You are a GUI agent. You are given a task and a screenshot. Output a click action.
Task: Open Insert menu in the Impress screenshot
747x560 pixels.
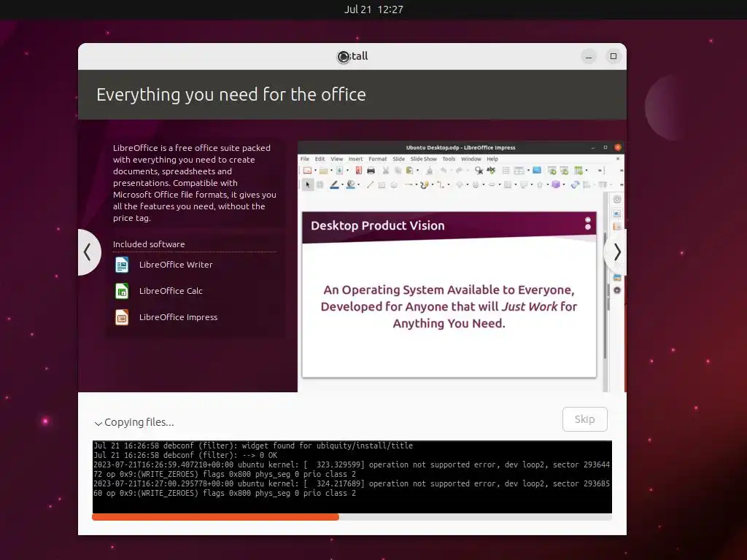pos(355,159)
